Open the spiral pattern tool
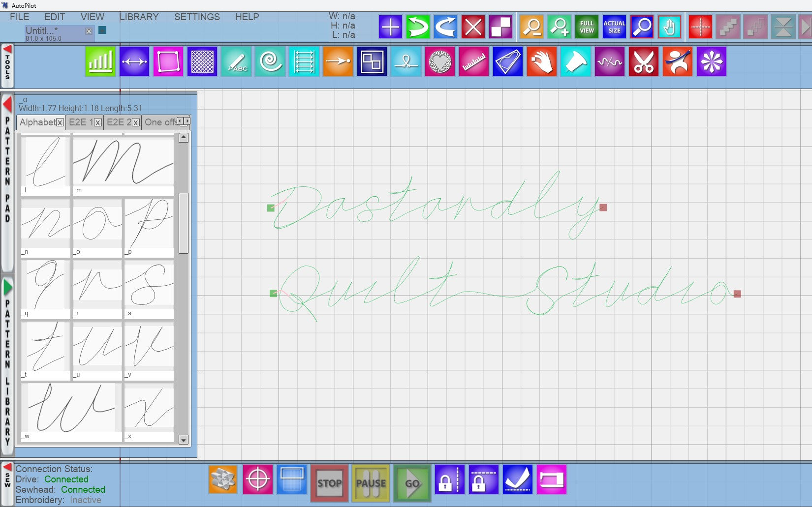 (270, 62)
